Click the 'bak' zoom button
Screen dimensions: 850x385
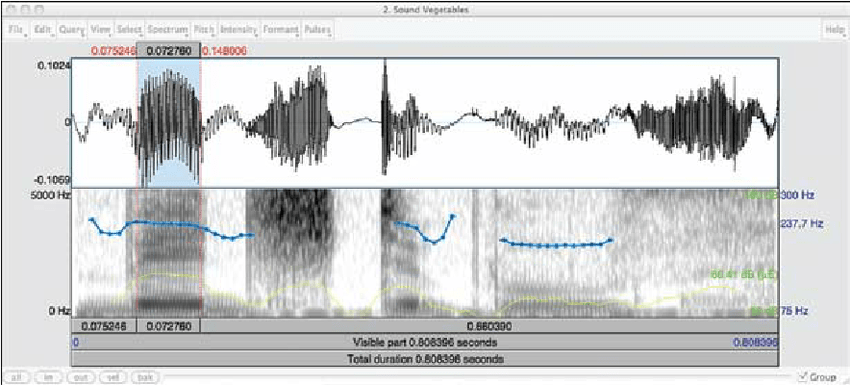tap(146, 377)
